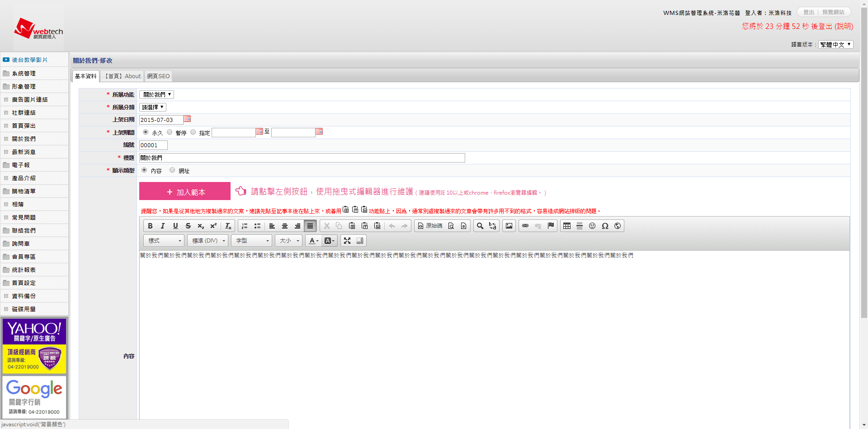The image size is (868, 429).
Task: Insert an image into the editor
Action: pyautogui.click(x=509, y=226)
